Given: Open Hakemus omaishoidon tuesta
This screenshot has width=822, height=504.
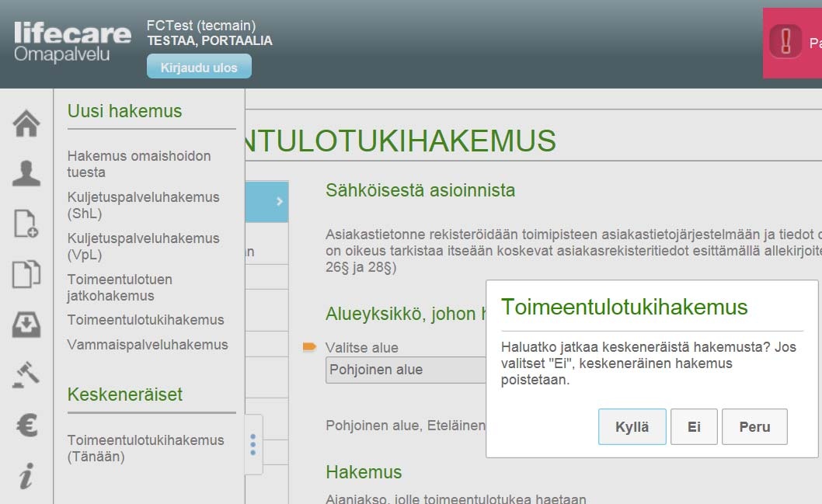Looking at the screenshot, I should pyautogui.click(x=139, y=164).
